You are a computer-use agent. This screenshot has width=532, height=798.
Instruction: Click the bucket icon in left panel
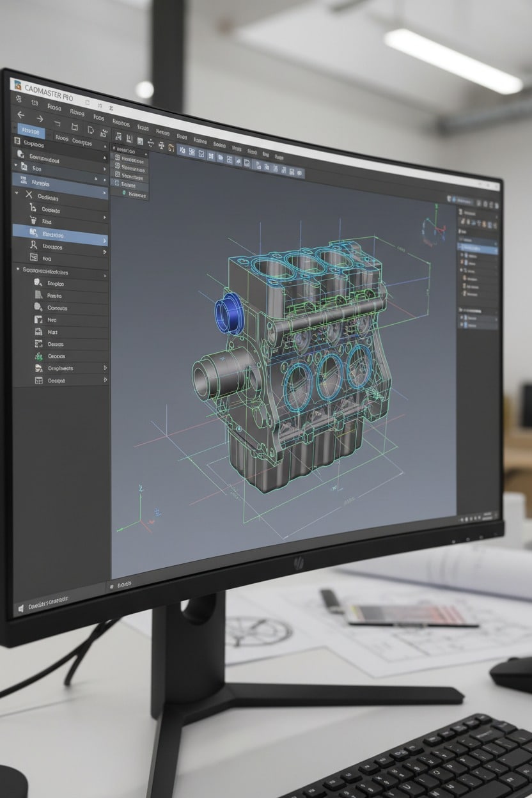[33, 219]
